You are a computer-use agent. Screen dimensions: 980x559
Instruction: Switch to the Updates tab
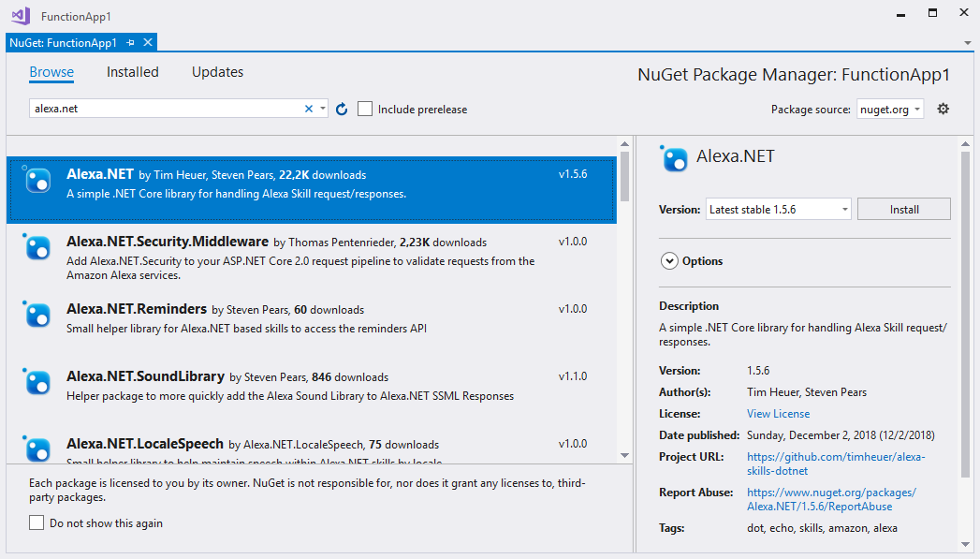[x=217, y=72]
